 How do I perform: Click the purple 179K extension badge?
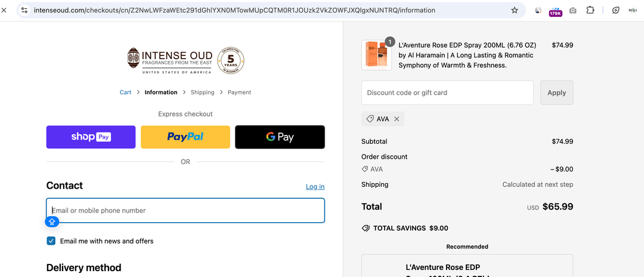[555, 11]
